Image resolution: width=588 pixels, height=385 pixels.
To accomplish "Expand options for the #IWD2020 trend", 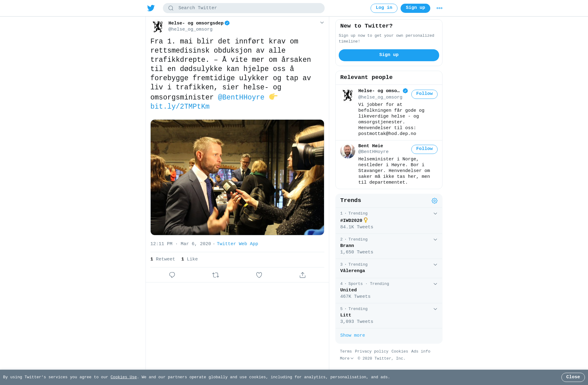I will coord(435,214).
